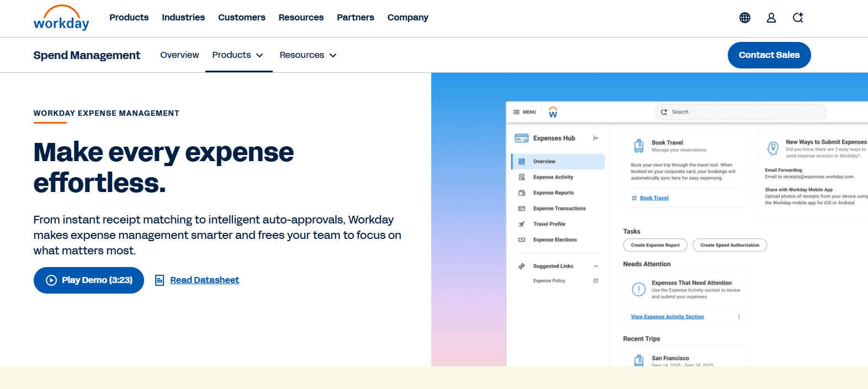Click the Search field in demo
Image resolution: width=868 pixels, height=389 pixels.
point(741,112)
